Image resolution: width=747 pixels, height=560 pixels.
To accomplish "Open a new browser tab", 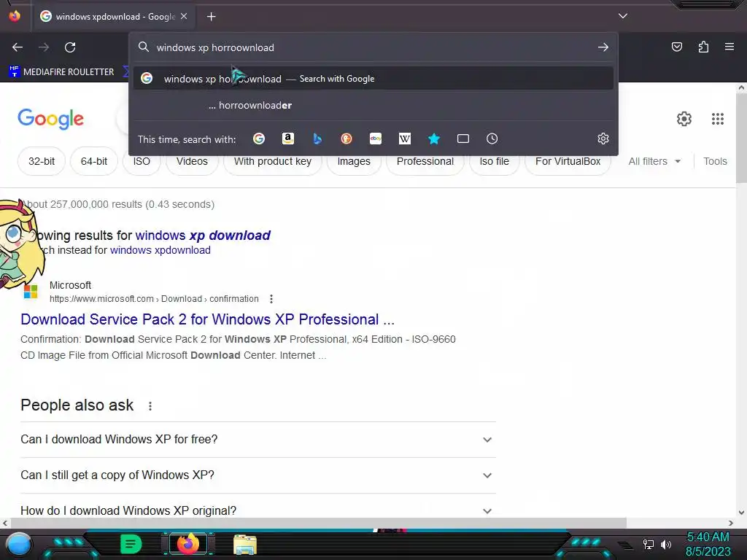I will (211, 17).
